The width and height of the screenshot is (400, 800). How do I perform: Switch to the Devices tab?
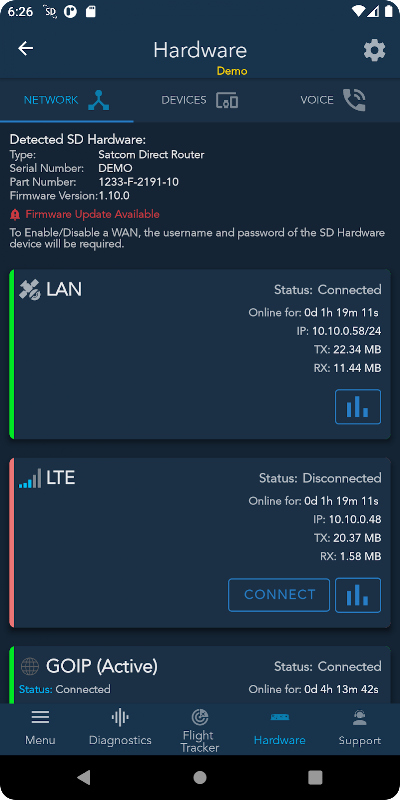pos(200,100)
